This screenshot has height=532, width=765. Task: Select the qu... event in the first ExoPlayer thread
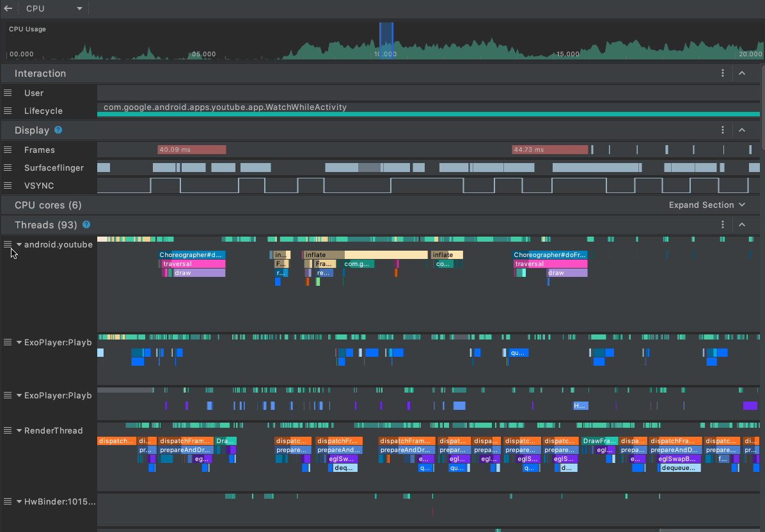tap(519, 352)
